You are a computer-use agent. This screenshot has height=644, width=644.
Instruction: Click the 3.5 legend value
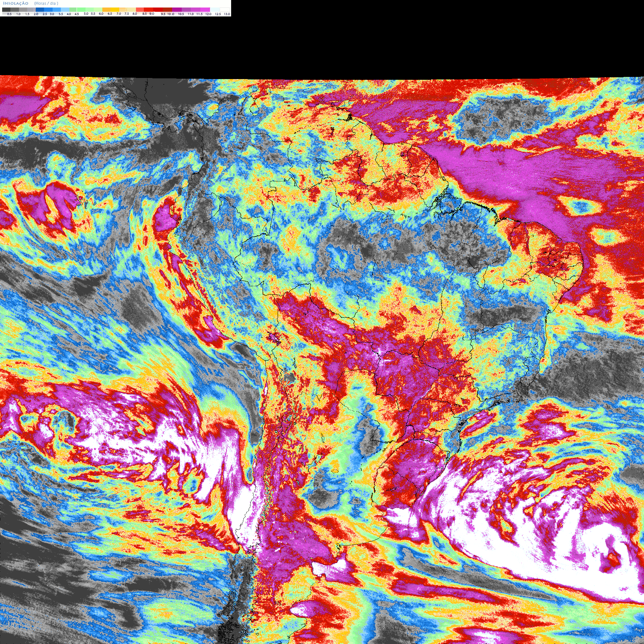pos(61,14)
